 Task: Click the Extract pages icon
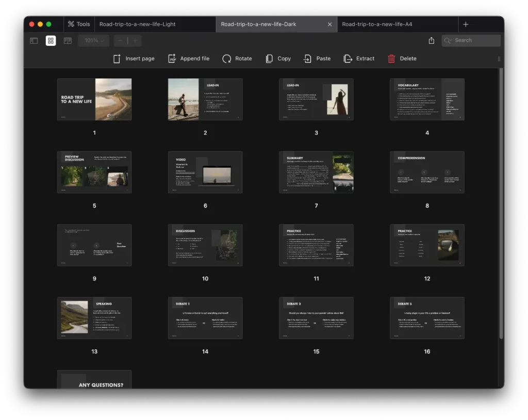pyautogui.click(x=348, y=59)
